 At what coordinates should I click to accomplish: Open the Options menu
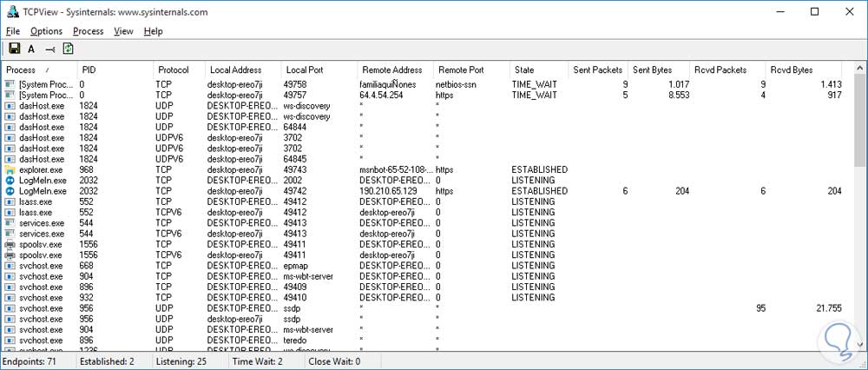(x=47, y=31)
